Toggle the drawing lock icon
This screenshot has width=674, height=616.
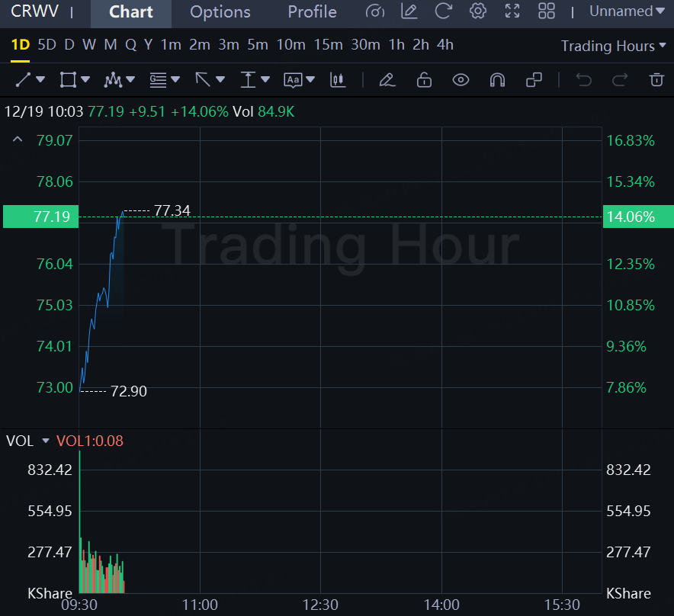point(424,80)
